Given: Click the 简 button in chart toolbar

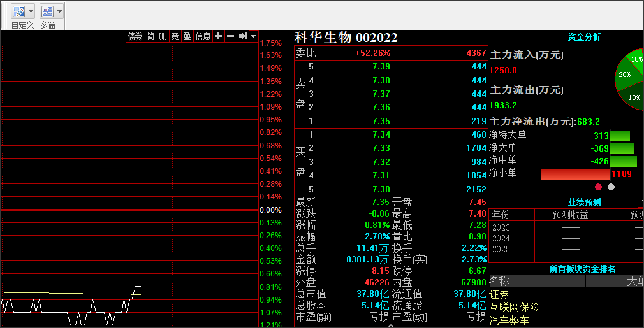Looking at the screenshot, I should click(150, 36).
